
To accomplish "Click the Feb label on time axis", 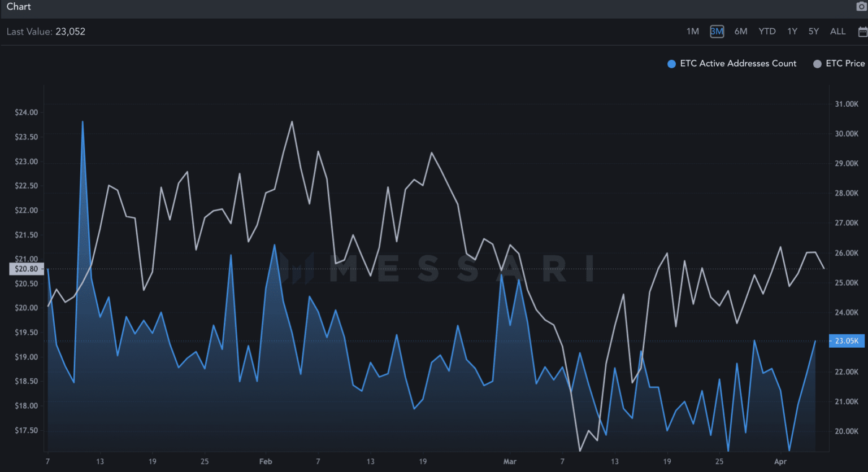I will pyautogui.click(x=266, y=462).
